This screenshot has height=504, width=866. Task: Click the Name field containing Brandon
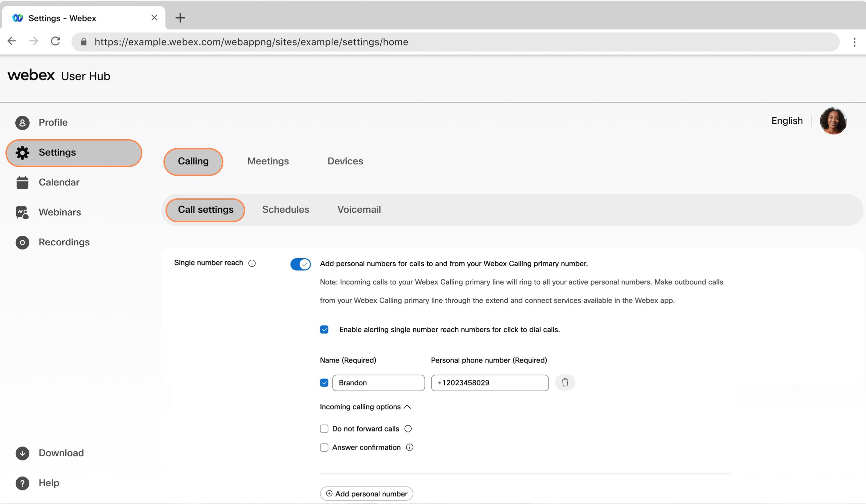pos(378,383)
